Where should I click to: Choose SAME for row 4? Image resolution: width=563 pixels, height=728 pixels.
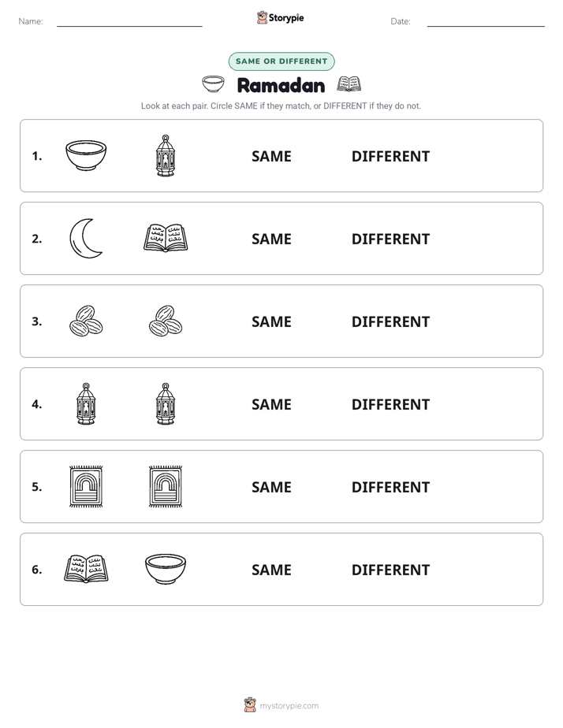(271, 404)
